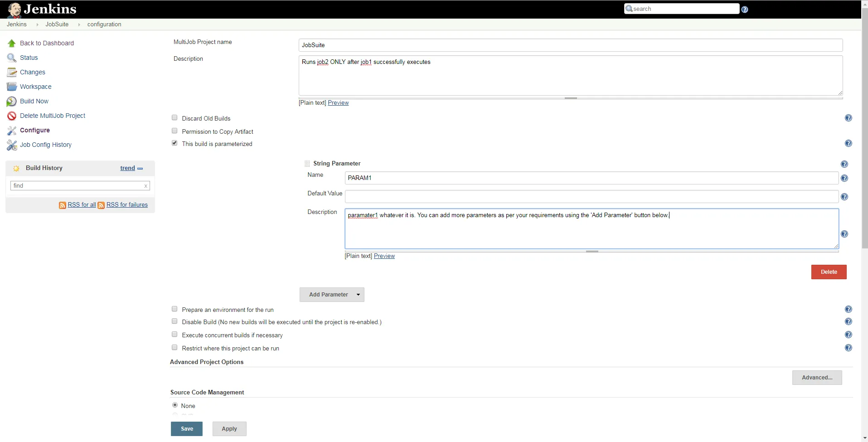
Task: Open help for String Parameter heading
Action: point(844,164)
